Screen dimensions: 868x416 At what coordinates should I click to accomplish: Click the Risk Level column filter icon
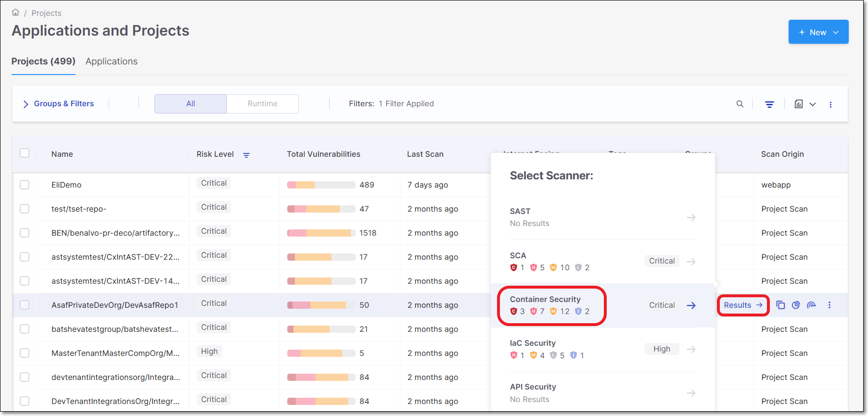(x=246, y=155)
